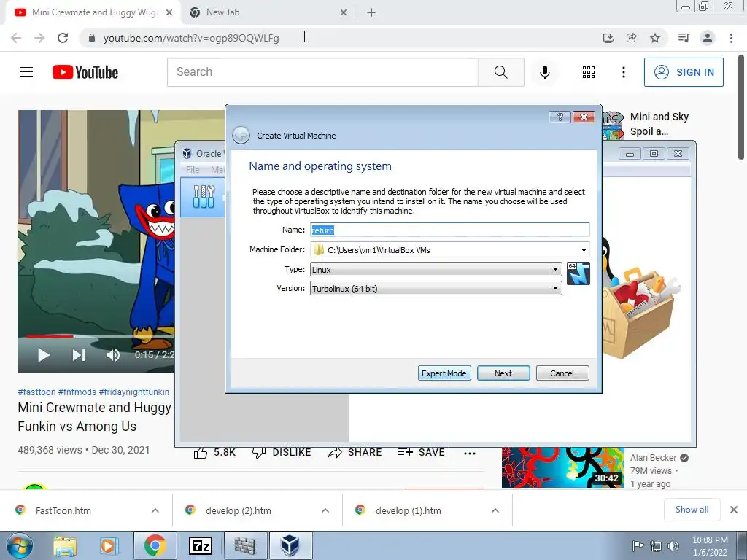The width and height of the screenshot is (747, 560).
Task: Click the DISLIKE button
Action: 282,452
